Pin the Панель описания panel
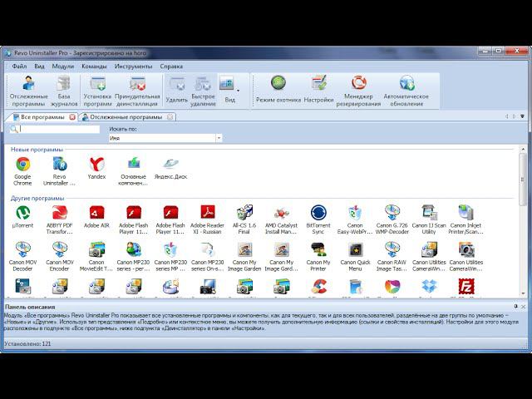The width and height of the screenshot is (532, 399). [x=515, y=307]
